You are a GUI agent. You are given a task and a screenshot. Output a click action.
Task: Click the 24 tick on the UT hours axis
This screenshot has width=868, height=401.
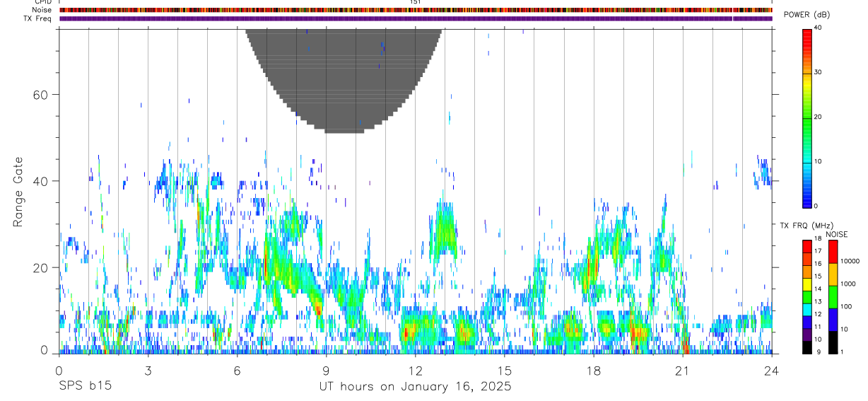772,370
